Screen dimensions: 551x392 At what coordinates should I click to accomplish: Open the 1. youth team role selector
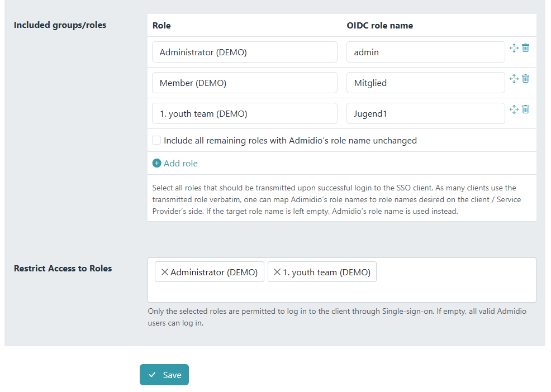pos(244,113)
